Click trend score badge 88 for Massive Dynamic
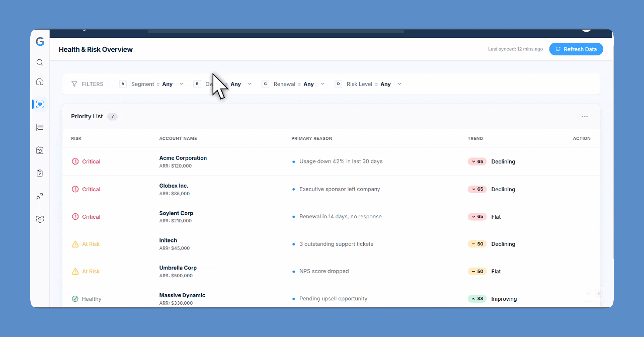The height and width of the screenshot is (337, 644). pos(477,299)
